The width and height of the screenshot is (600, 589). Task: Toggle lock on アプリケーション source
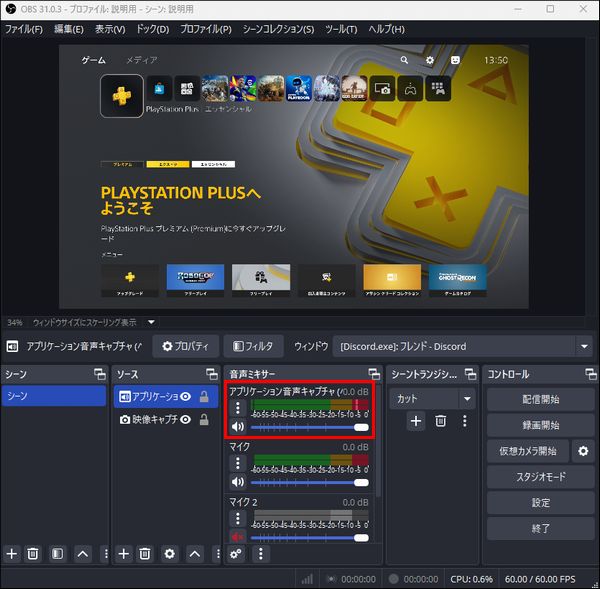(204, 396)
